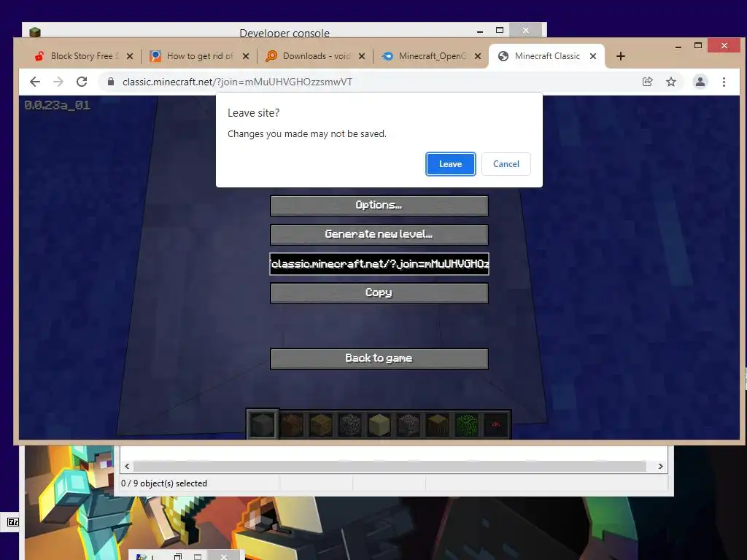Switch to How to get rid of tab
The height and width of the screenshot is (560, 747).
pyautogui.click(x=199, y=56)
